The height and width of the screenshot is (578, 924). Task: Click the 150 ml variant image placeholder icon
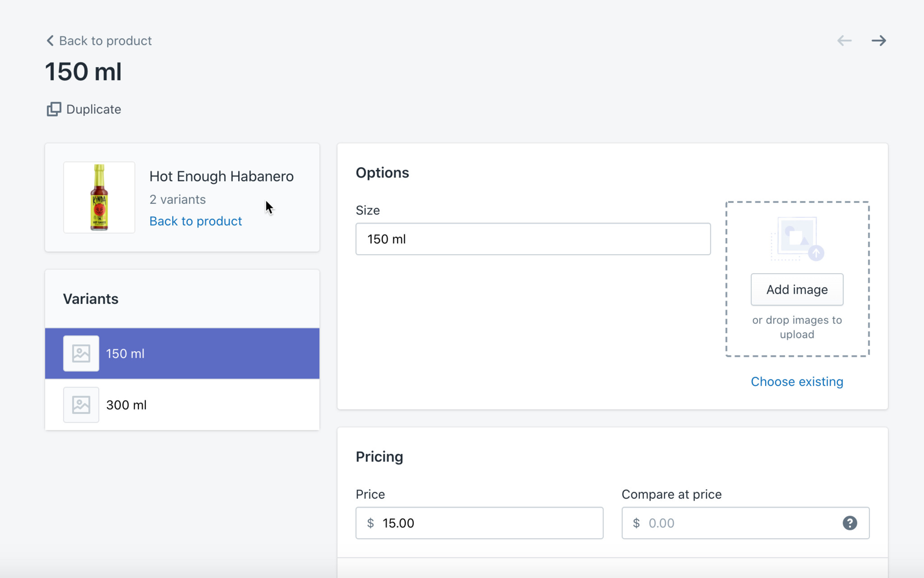click(80, 353)
